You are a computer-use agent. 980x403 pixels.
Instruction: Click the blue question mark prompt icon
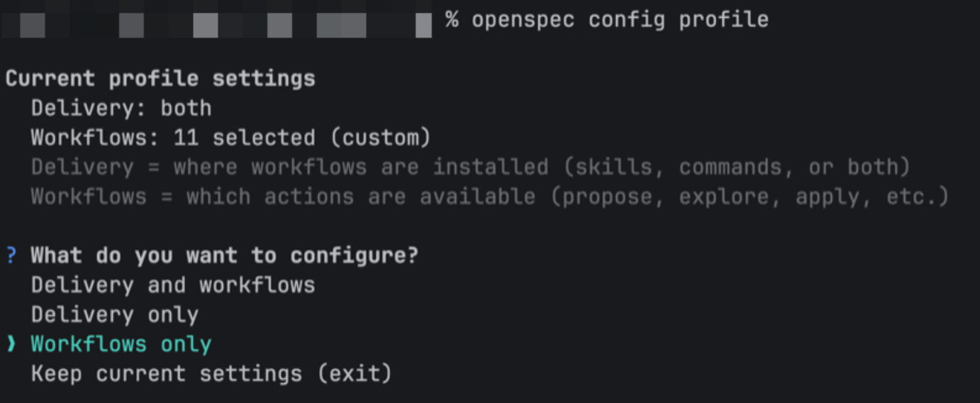coord(11,255)
